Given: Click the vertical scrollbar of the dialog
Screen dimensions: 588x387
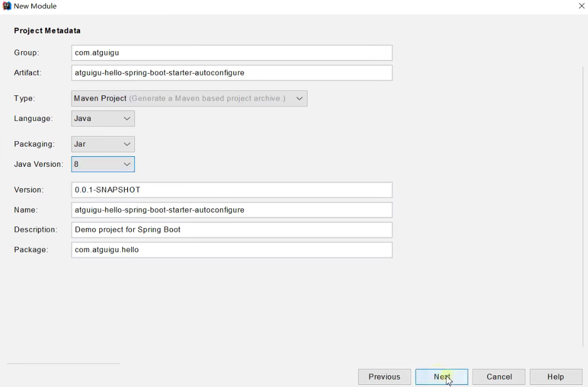Looking at the screenshot, I should click(x=584, y=206).
